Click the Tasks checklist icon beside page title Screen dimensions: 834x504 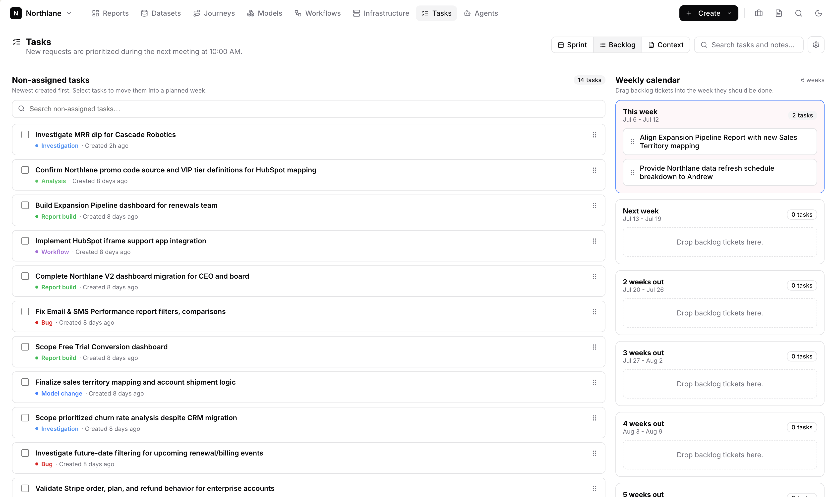(16, 42)
